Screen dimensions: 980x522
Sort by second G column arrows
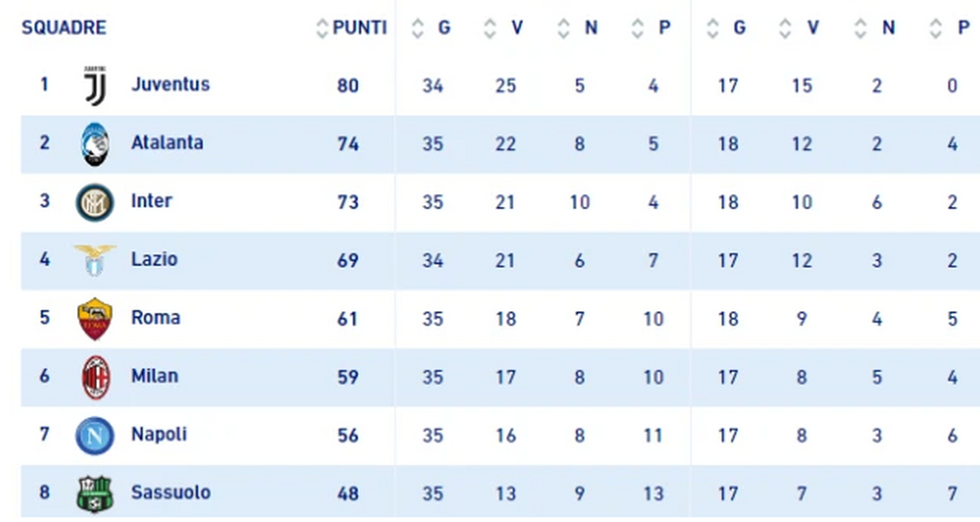[713, 29]
